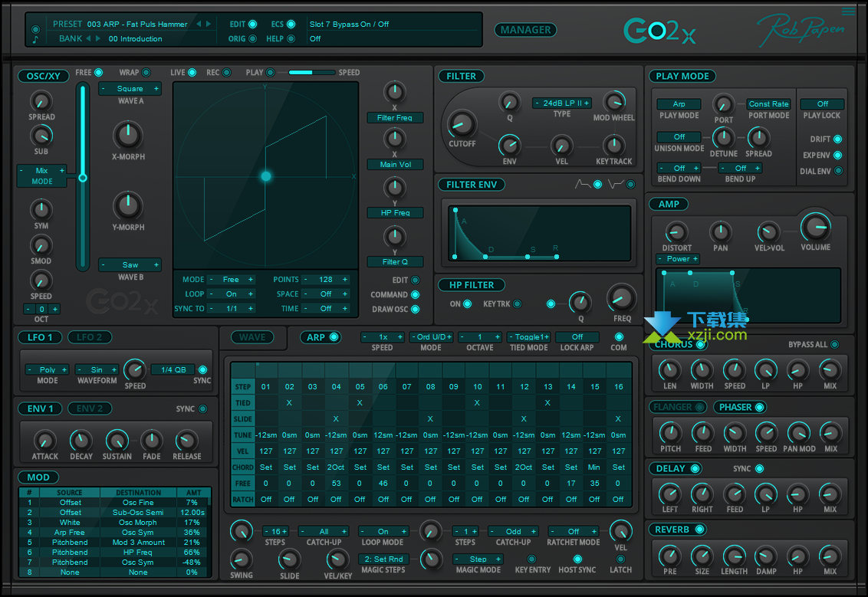The width and height of the screenshot is (868, 597).
Task: Go to next bank arrow
Action: pyautogui.click(x=98, y=38)
